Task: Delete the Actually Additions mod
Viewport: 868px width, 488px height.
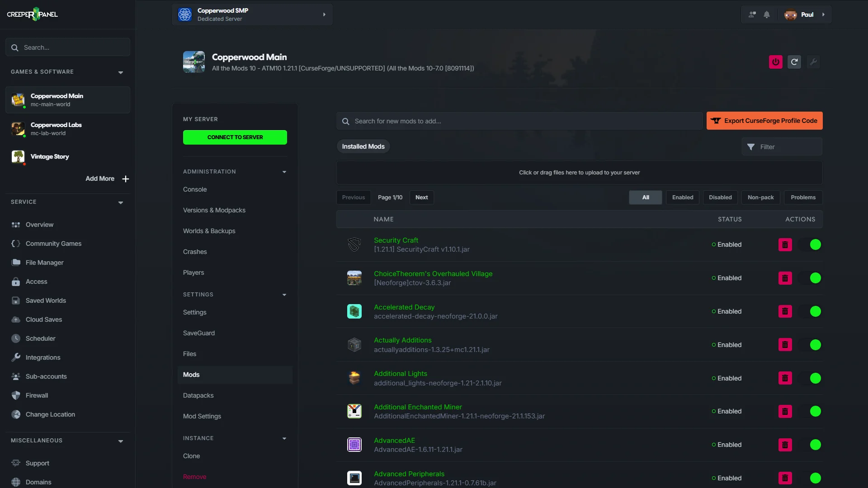Action: click(x=785, y=345)
